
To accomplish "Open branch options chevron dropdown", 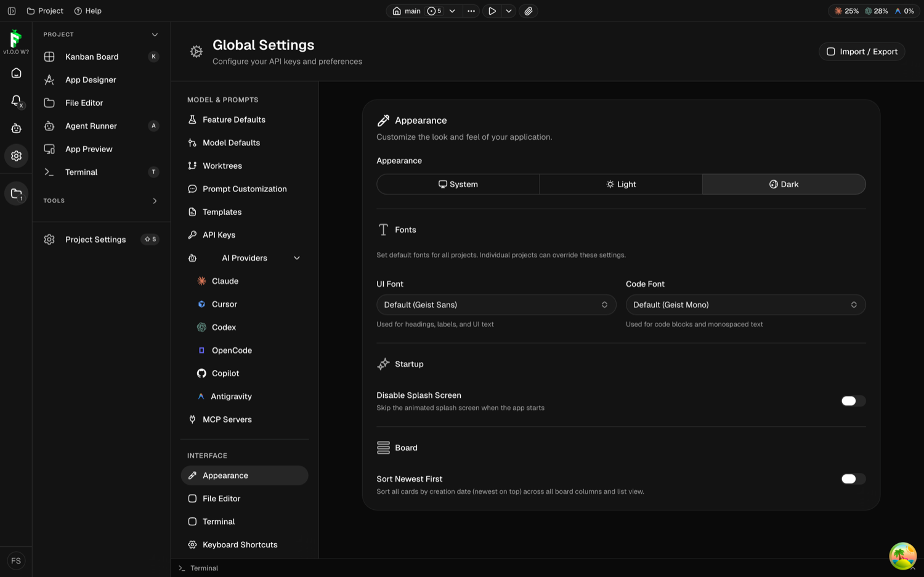I will 452,11.
